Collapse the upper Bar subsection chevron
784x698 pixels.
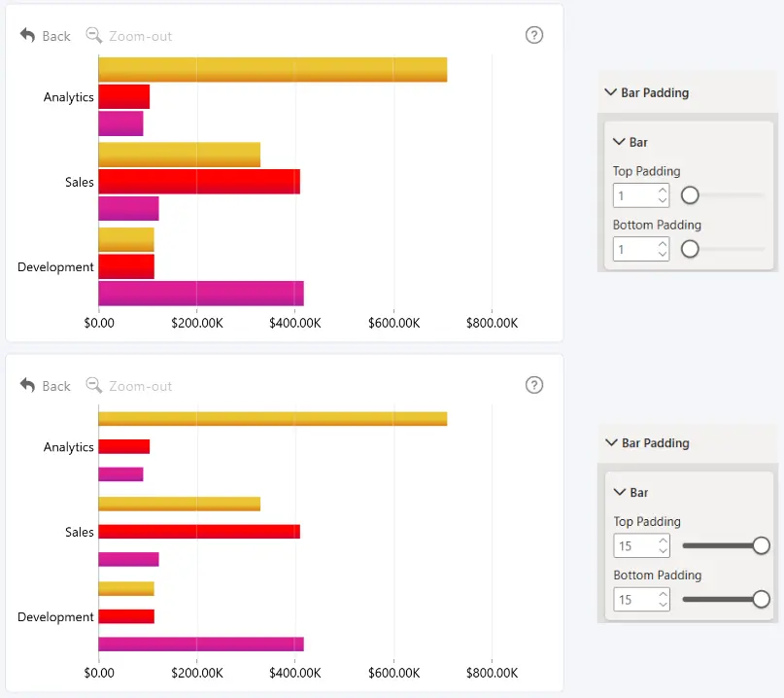click(619, 142)
